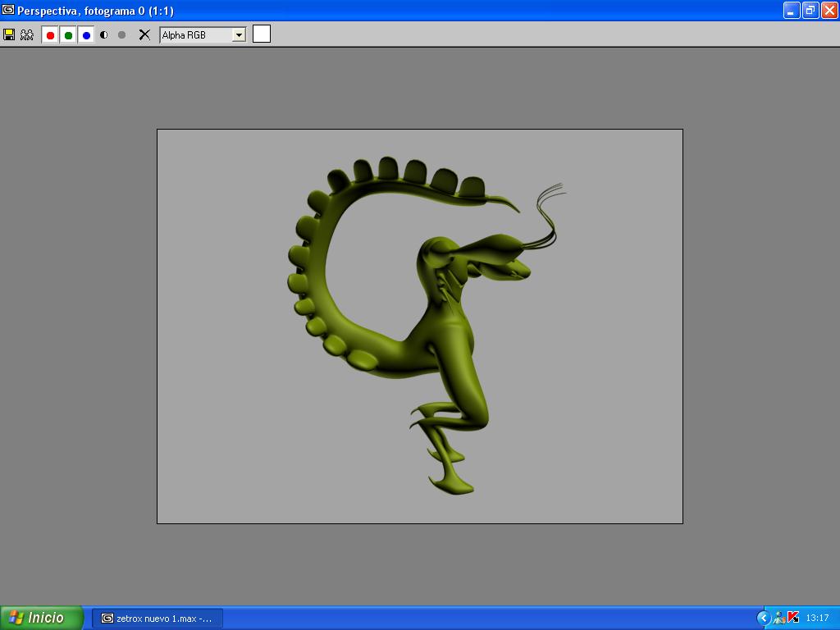Toggle the green channel display
This screenshot has width=840, height=630.
click(69, 35)
